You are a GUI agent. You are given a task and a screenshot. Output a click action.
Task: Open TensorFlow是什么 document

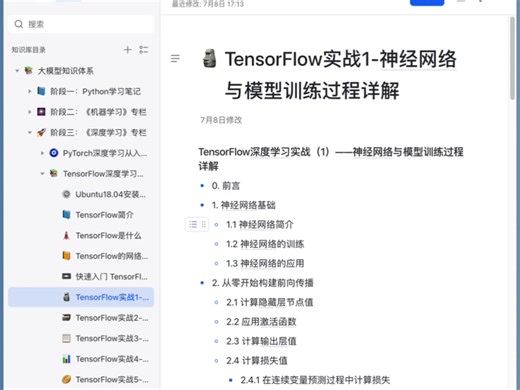108,236
